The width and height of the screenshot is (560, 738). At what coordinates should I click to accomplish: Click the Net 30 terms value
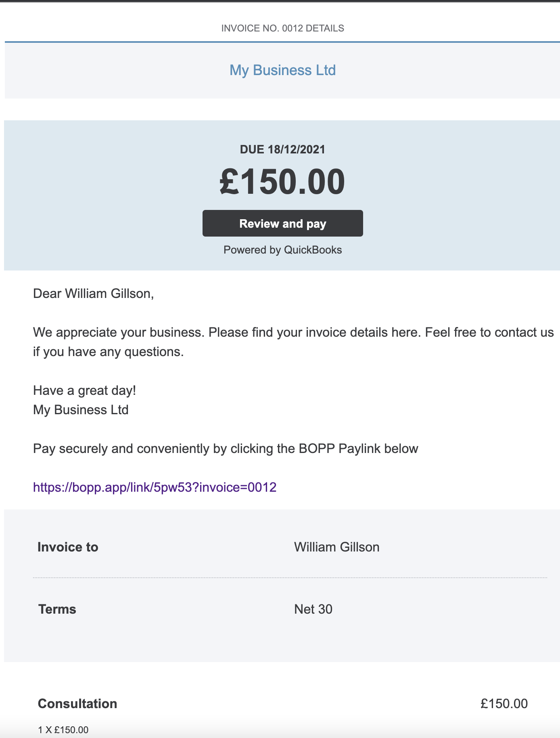[313, 609]
